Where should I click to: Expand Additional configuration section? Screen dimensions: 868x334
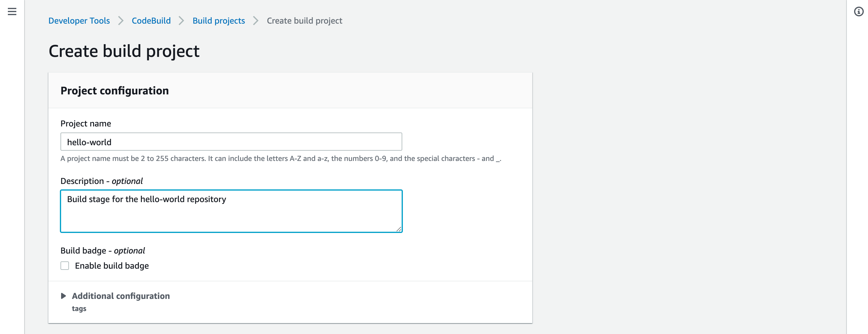tap(115, 296)
